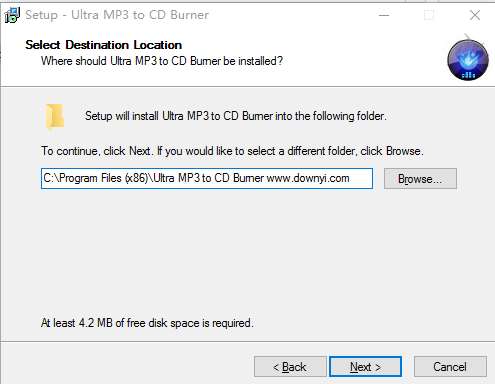This screenshot has height=384, width=495.
Task: Click the empty gray area below the path field
Action: click(x=247, y=250)
